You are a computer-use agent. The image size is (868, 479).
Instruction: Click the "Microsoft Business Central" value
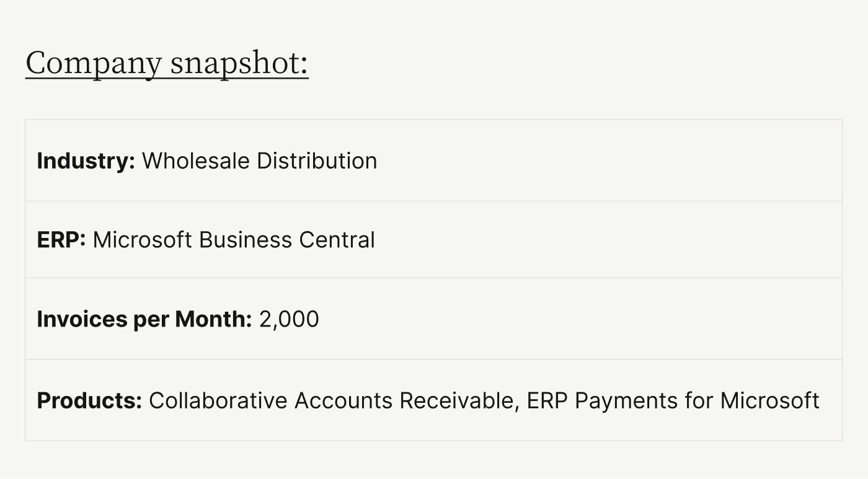[234, 240]
